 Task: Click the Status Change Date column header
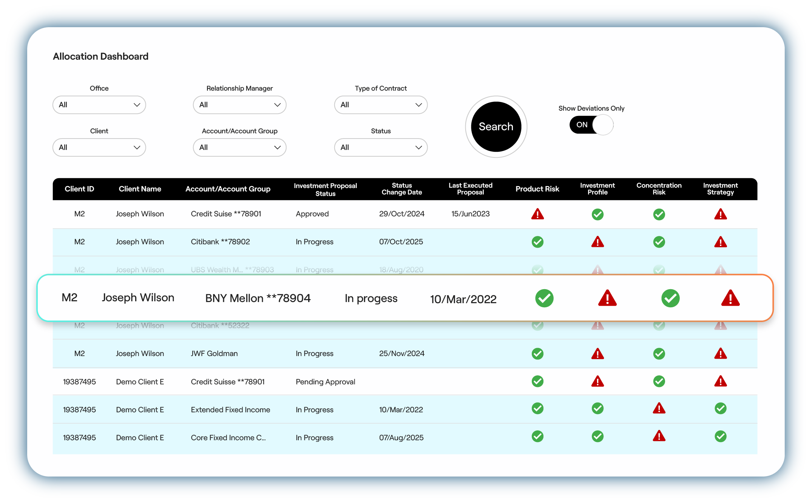pyautogui.click(x=401, y=189)
